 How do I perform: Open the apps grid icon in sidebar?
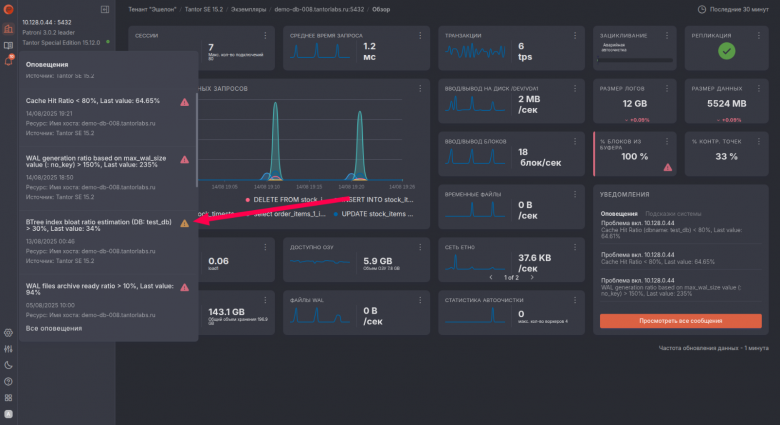point(8,398)
